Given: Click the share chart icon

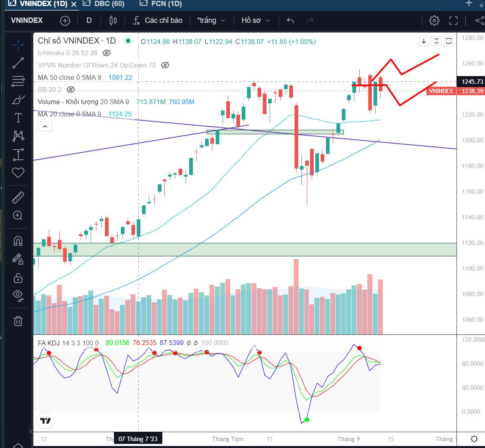Looking at the screenshot, I should click(x=479, y=21).
